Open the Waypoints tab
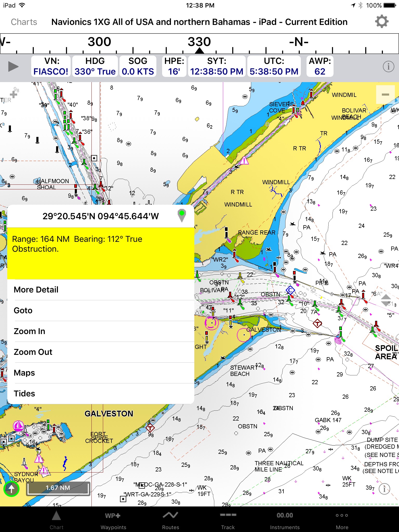The width and height of the screenshot is (399, 532). point(113,520)
